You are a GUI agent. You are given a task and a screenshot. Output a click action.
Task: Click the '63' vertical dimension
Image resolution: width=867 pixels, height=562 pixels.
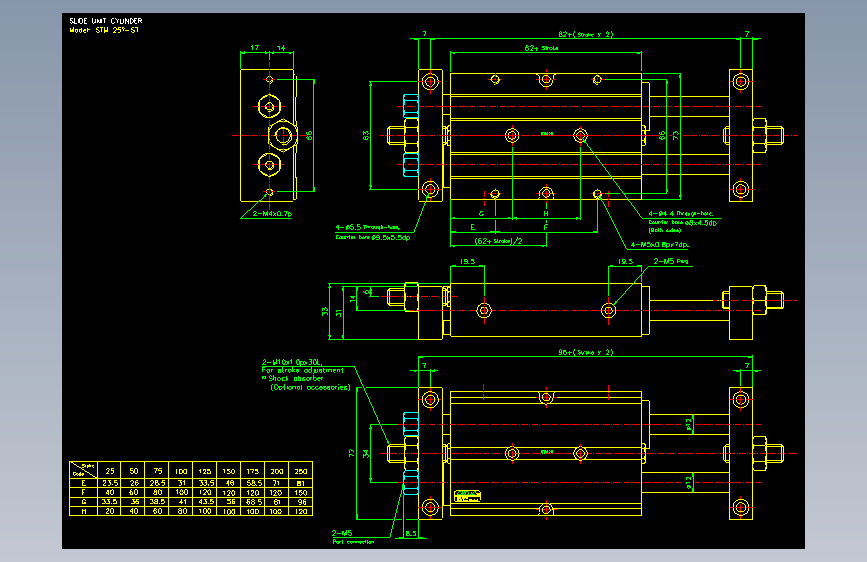tap(365, 135)
